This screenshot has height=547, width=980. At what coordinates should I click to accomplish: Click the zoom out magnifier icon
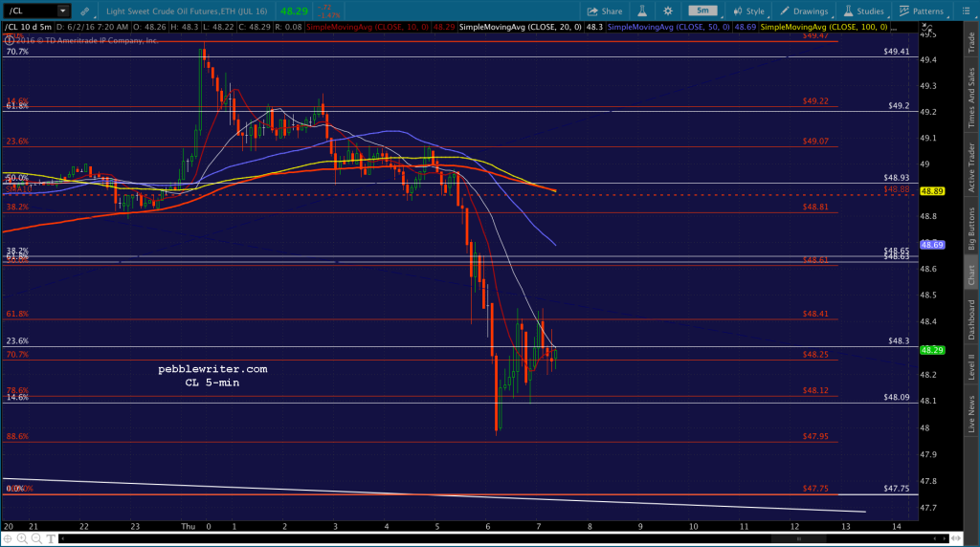(x=36, y=538)
